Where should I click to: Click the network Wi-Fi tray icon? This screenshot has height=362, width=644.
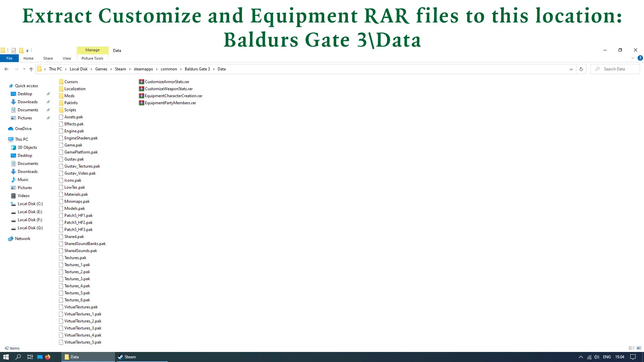[589, 357]
